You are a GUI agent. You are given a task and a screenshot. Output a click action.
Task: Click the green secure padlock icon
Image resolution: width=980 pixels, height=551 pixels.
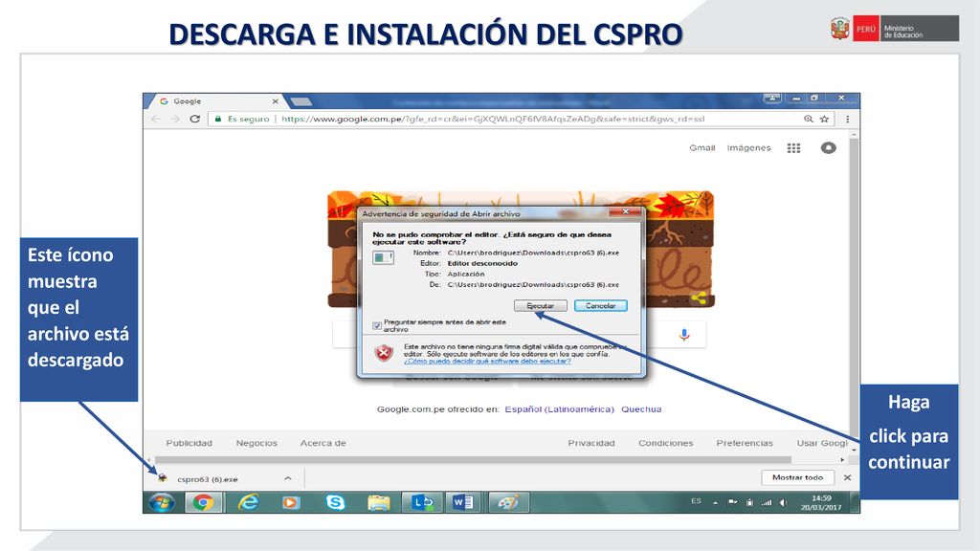[x=218, y=119]
